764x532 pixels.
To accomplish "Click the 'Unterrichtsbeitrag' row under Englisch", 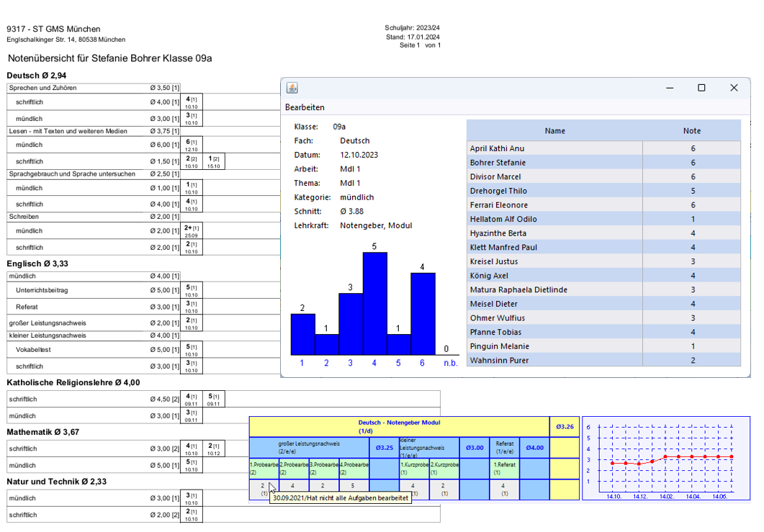I will [x=94, y=290].
